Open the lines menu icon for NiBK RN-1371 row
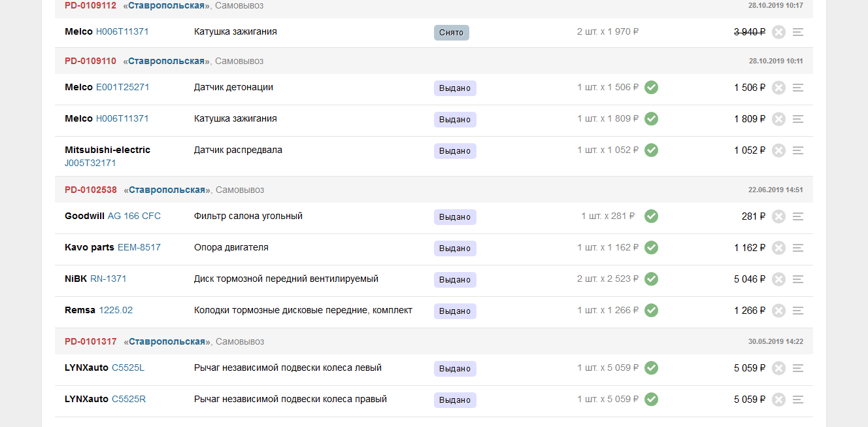 pos(798,279)
